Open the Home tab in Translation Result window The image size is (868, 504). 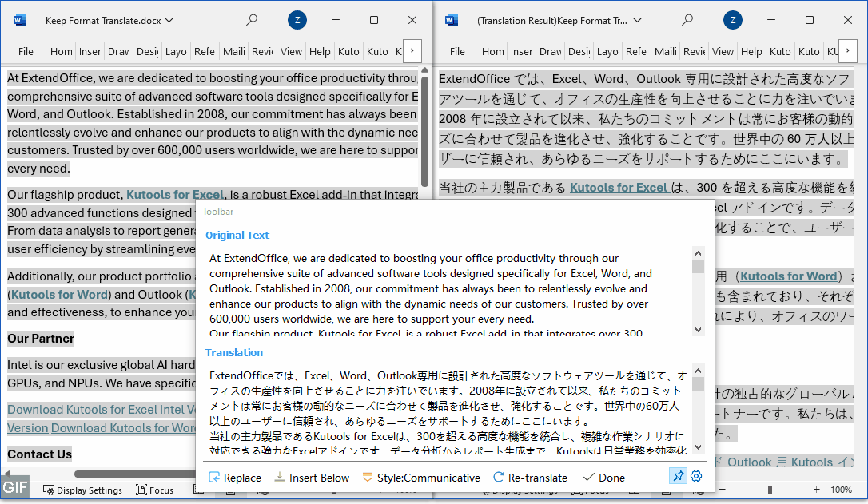pyautogui.click(x=492, y=51)
